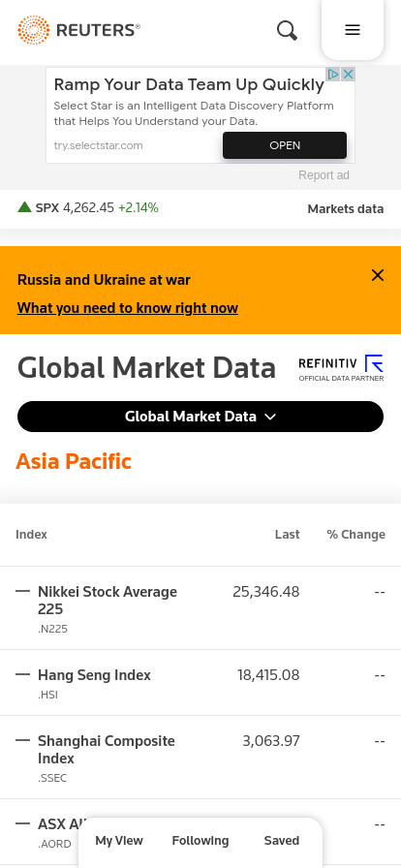This screenshot has height=868, width=401.
Task: Expand the Global Market Data dropdown
Action: [200, 417]
